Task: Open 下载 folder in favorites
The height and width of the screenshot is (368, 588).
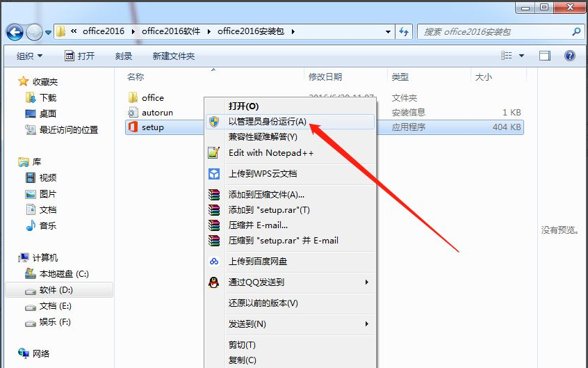Action: tap(47, 98)
